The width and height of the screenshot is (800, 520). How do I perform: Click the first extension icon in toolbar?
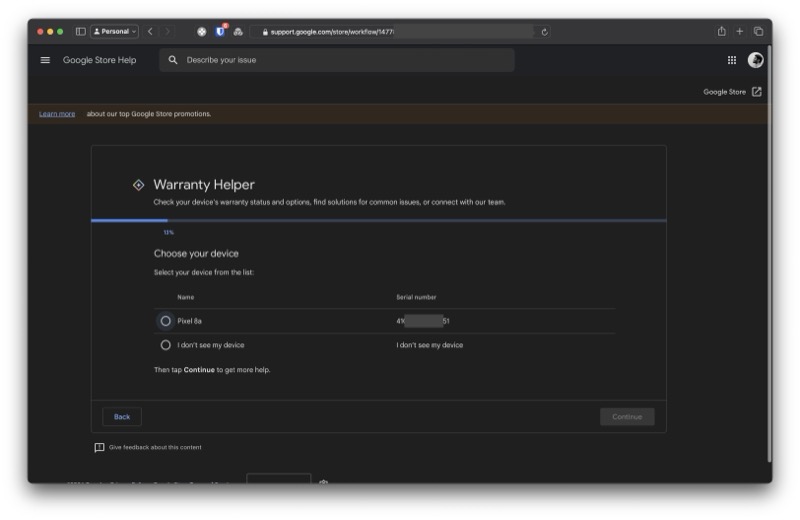[202, 32]
